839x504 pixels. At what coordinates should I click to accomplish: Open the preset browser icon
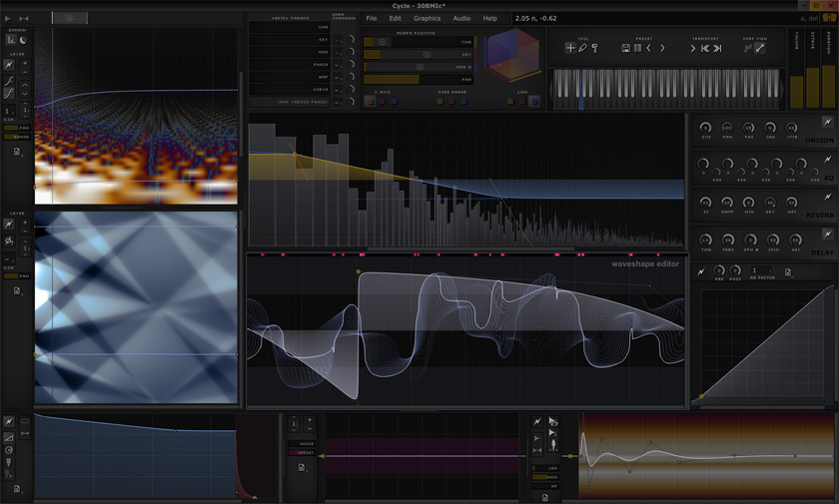[x=637, y=48]
